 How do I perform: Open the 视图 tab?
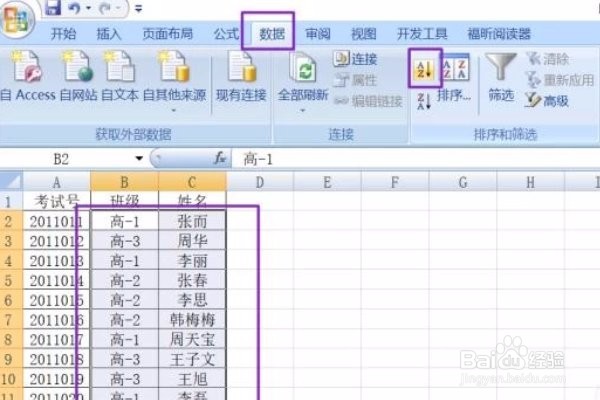pos(364,34)
